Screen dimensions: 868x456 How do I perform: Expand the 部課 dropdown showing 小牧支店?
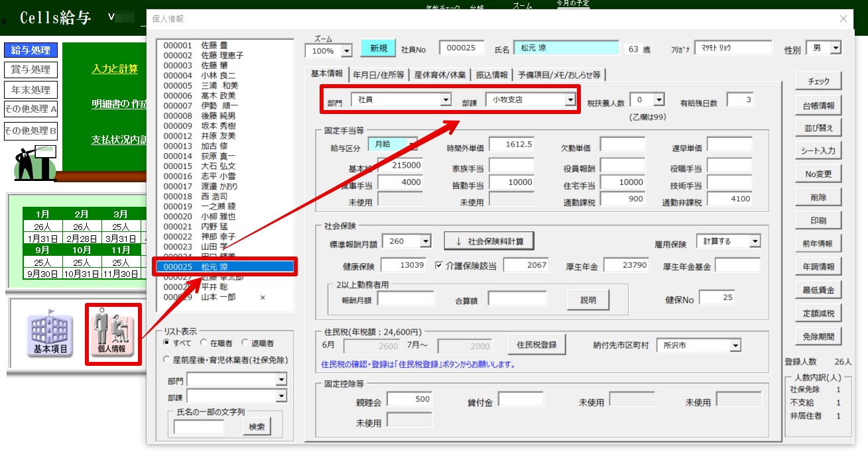(x=570, y=100)
